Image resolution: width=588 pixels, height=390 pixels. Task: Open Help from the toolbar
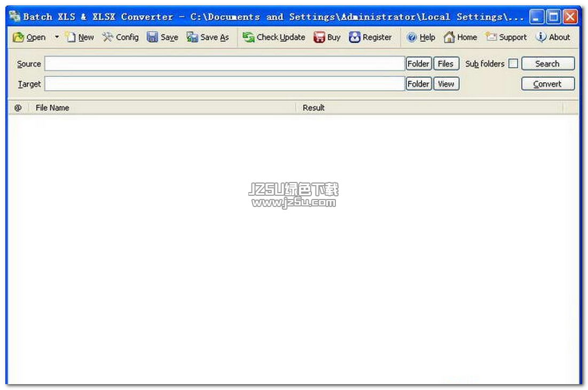(421, 37)
